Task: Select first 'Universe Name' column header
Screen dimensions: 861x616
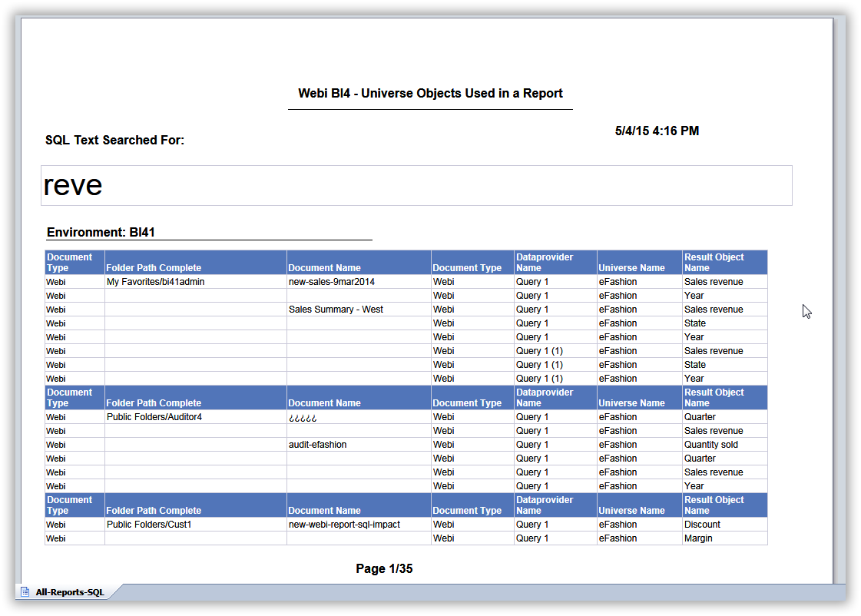Action: tap(639, 263)
